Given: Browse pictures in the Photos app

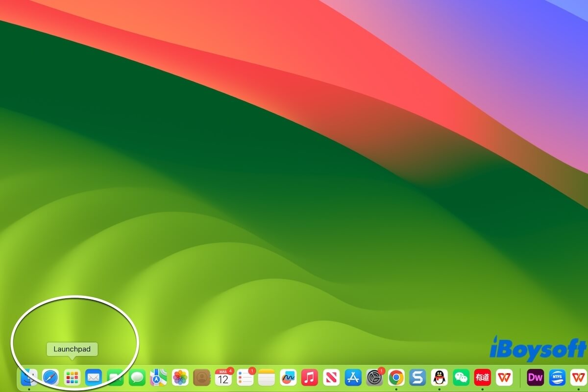Looking at the screenshot, I should (x=179, y=377).
